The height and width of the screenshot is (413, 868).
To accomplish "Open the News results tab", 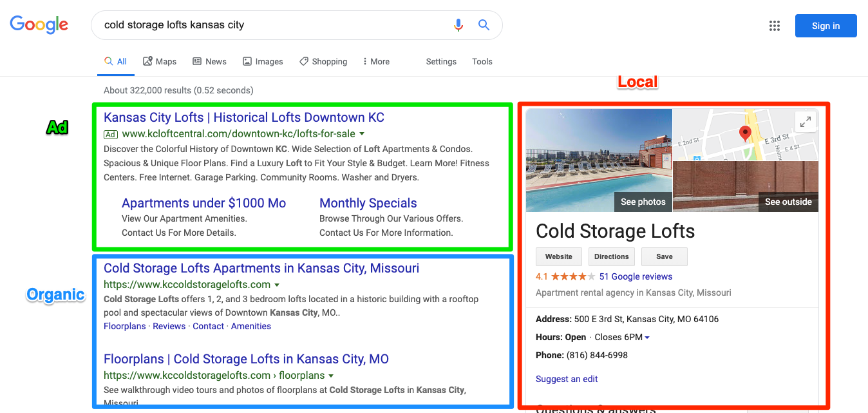I will click(x=209, y=62).
